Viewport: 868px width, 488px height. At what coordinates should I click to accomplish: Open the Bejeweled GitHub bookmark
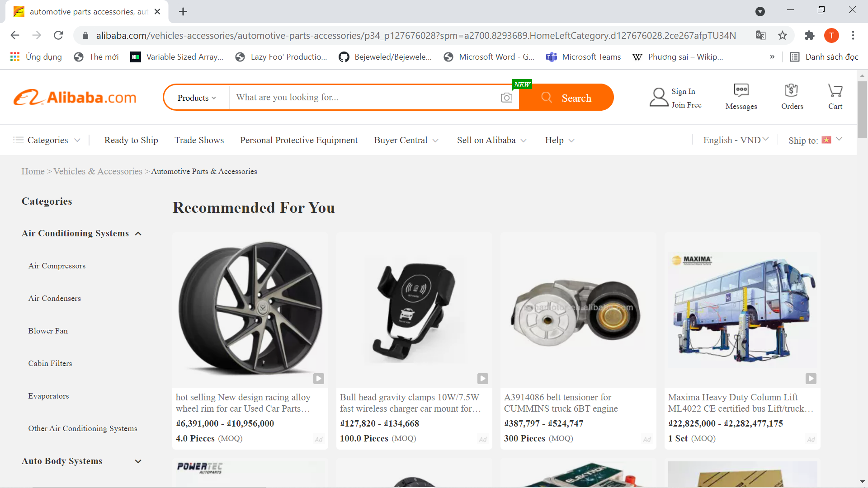386,56
